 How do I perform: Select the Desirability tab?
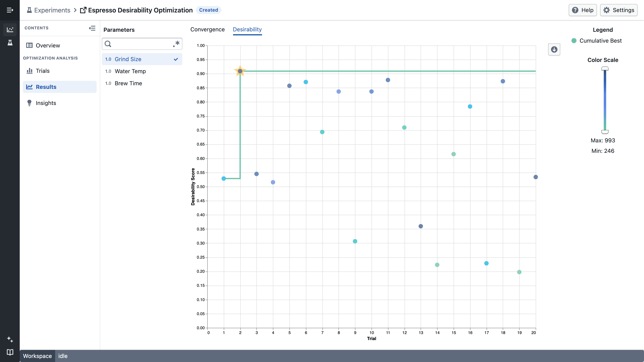click(x=247, y=30)
